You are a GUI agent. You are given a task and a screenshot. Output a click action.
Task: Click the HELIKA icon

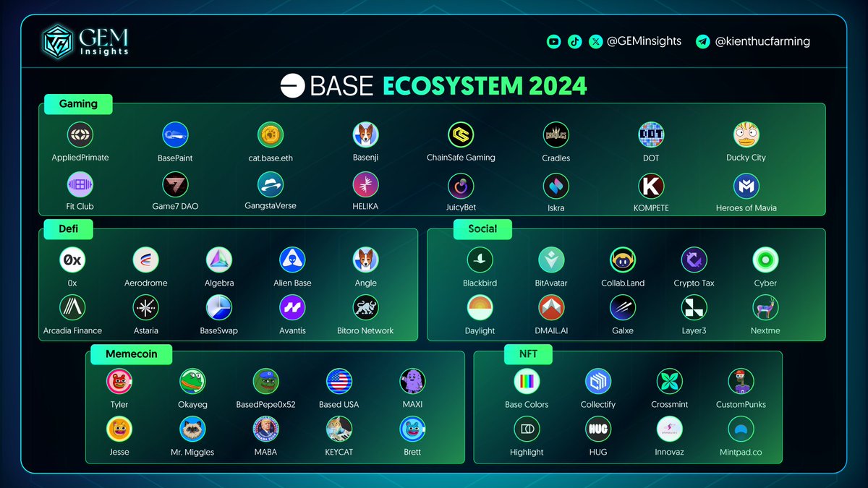point(365,184)
